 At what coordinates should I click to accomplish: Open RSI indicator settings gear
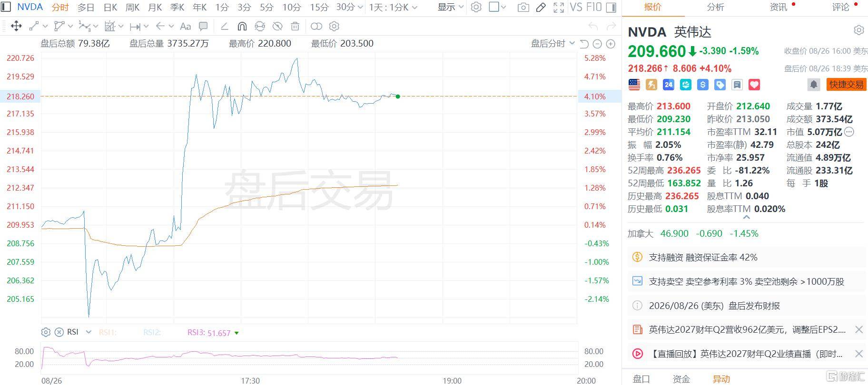46,332
